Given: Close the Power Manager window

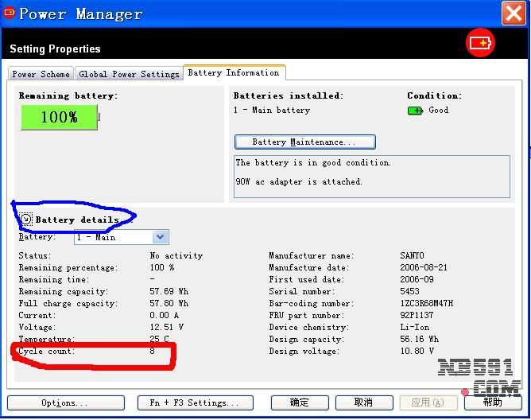Looking at the screenshot, I should pyautogui.click(x=514, y=13).
